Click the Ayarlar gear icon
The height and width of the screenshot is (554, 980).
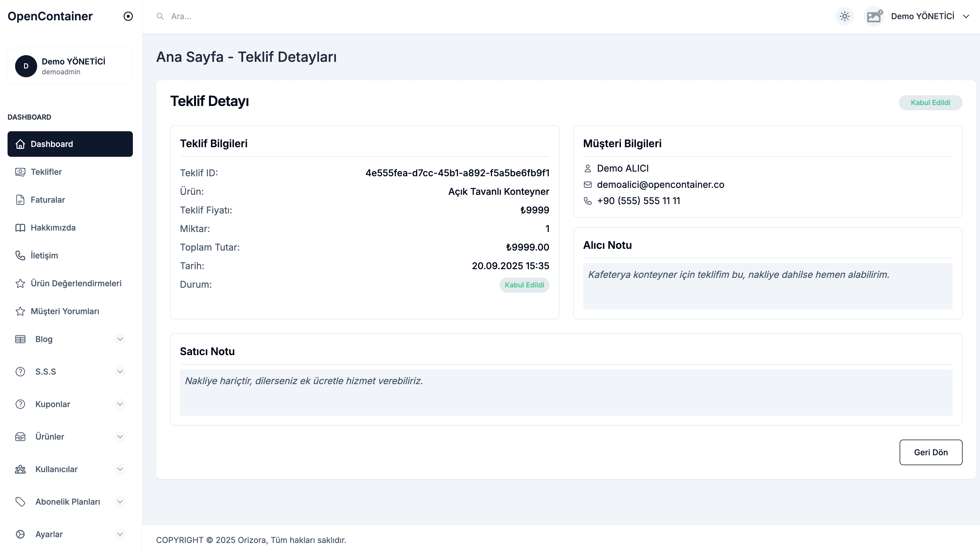click(x=20, y=534)
